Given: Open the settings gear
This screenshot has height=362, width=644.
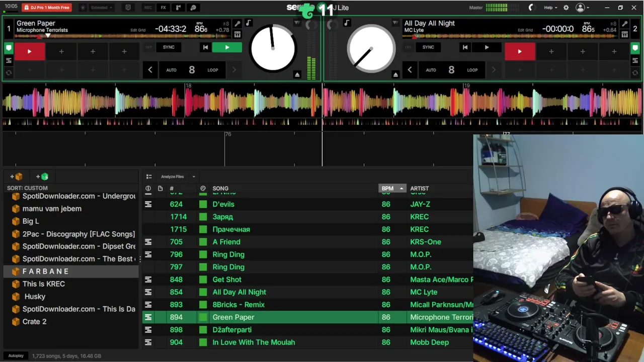Looking at the screenshot, I should tap(566, 8).
